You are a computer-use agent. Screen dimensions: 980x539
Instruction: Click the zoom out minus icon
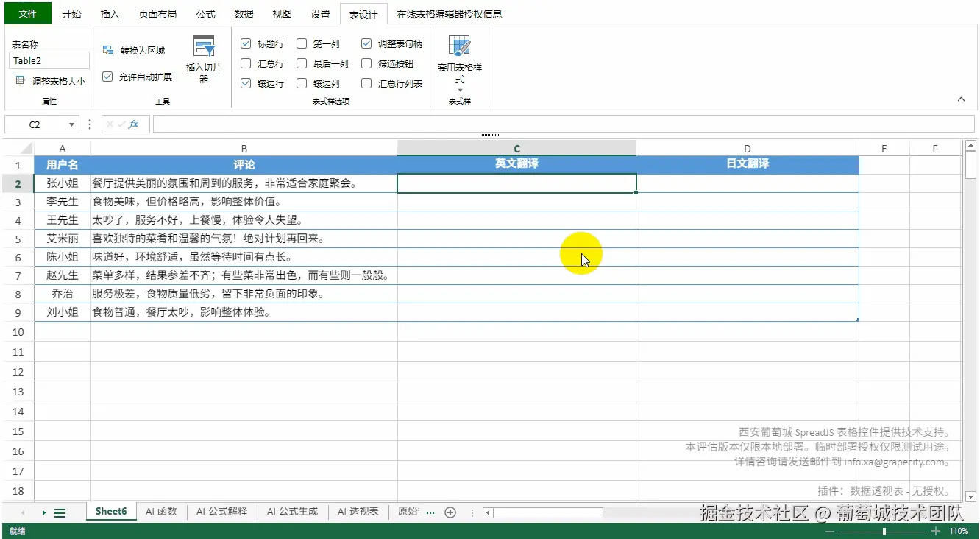pyautogui.click(x=830, y=531)
